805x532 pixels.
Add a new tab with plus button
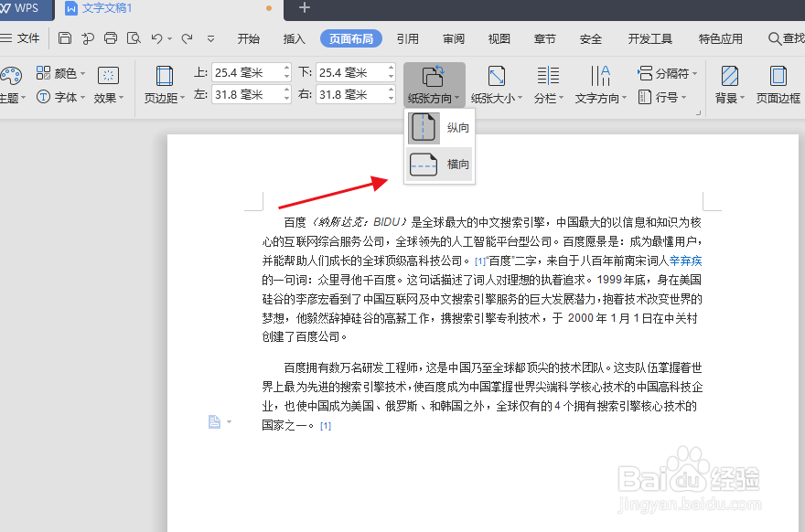point(305,7)
